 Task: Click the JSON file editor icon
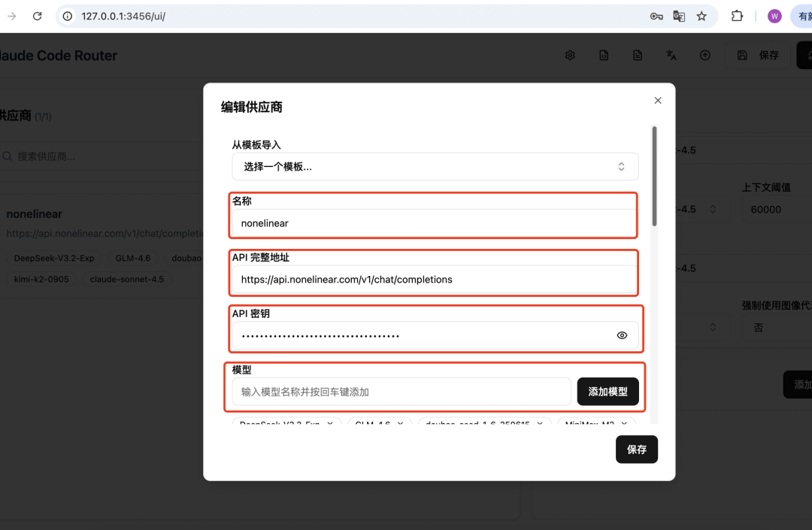coord(603,56)
